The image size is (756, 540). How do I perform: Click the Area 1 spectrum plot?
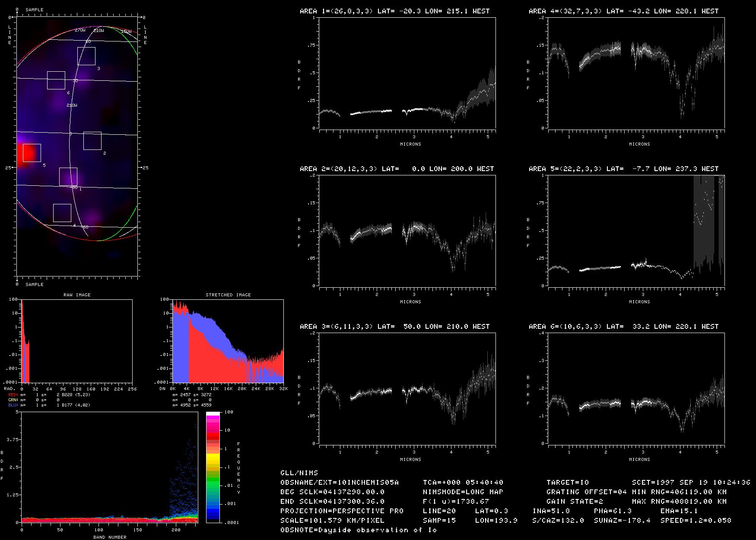pos(407,73)
